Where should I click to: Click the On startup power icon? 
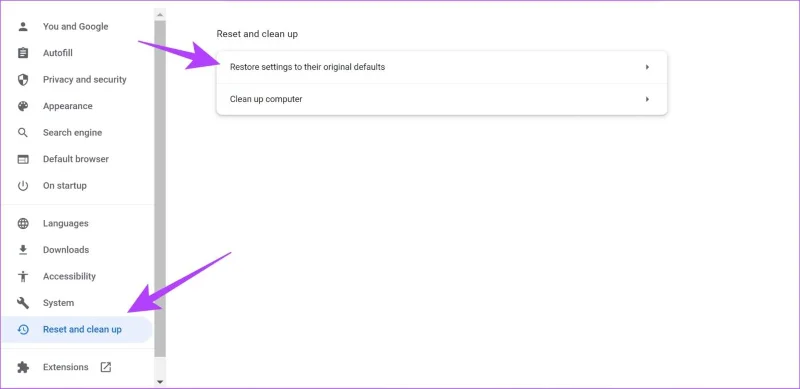point(23,186)
